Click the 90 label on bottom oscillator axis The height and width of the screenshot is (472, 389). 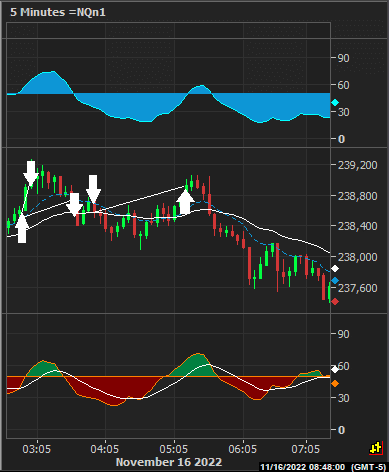pos(344,334)
